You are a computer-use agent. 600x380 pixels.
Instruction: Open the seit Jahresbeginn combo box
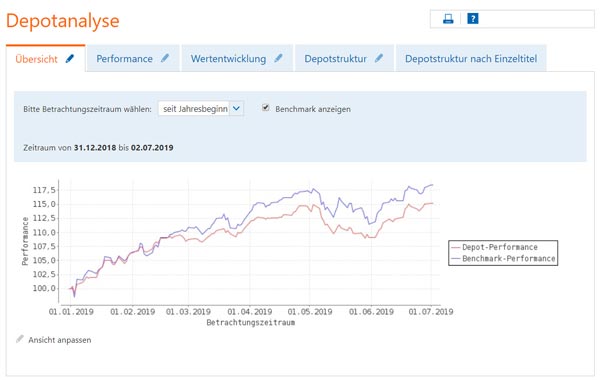tap(201, 109)
